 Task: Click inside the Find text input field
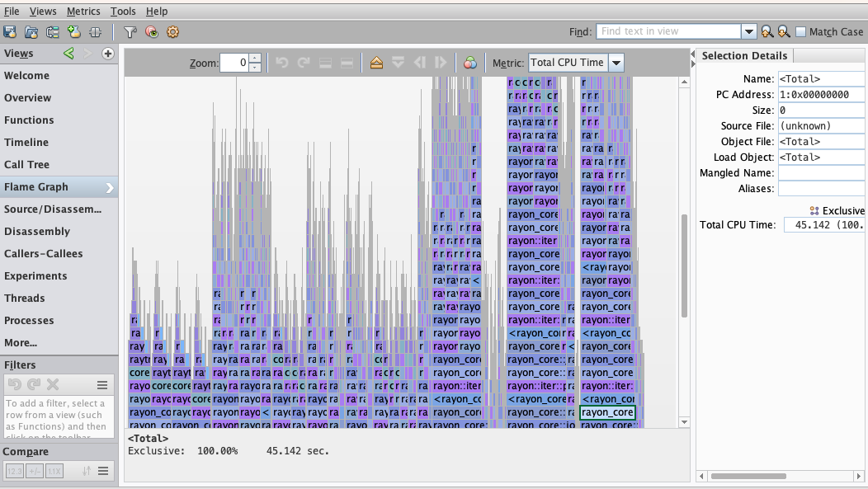click(x=668, y=31)
